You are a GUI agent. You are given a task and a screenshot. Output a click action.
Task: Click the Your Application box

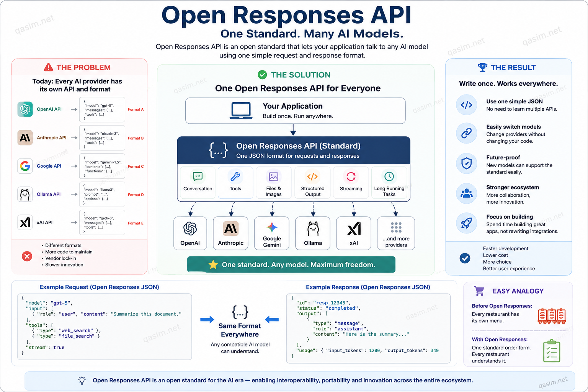click(296, 111)
